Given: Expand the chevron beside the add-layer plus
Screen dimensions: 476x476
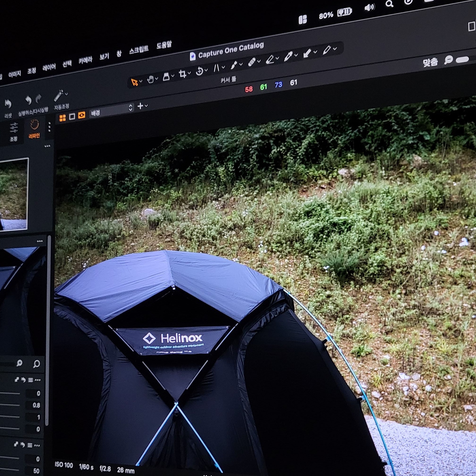Looking at the screenshot, I should pyautogui.click(x=146, y=105).
